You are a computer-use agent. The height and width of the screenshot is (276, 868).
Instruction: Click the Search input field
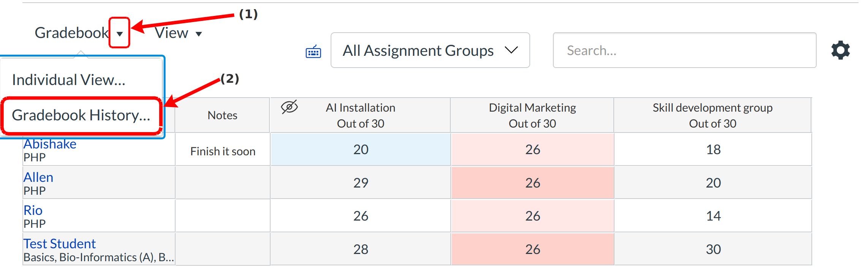(684, 50)
